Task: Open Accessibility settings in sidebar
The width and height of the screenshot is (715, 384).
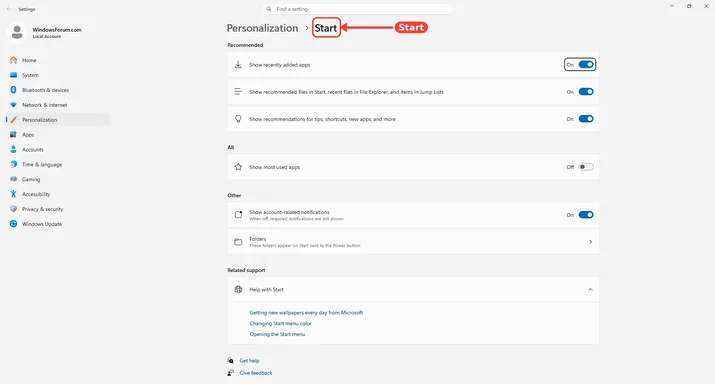Action: (x=36, y=194)
